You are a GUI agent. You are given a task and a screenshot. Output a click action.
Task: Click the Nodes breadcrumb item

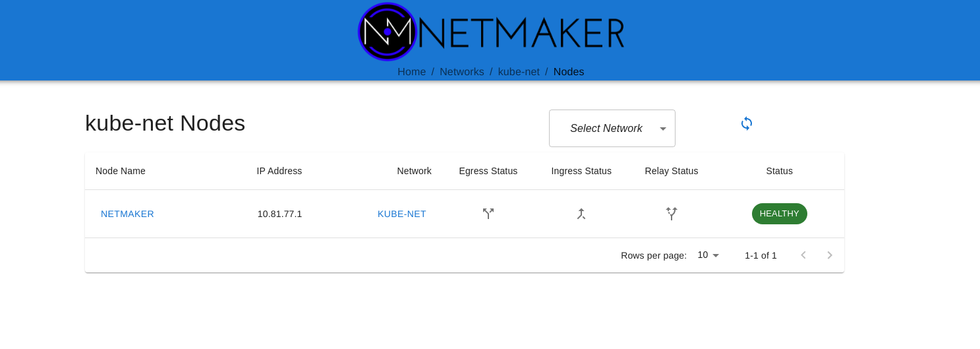pos(568,72)
